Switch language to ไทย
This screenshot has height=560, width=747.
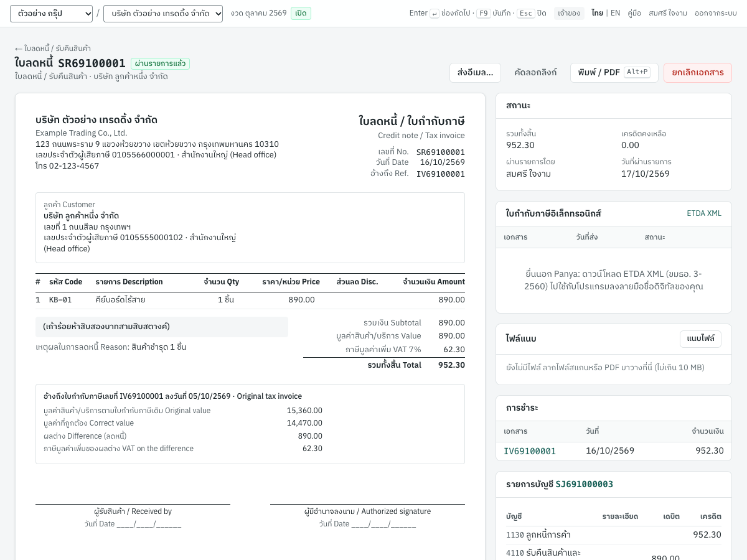(x=597, y=13)
